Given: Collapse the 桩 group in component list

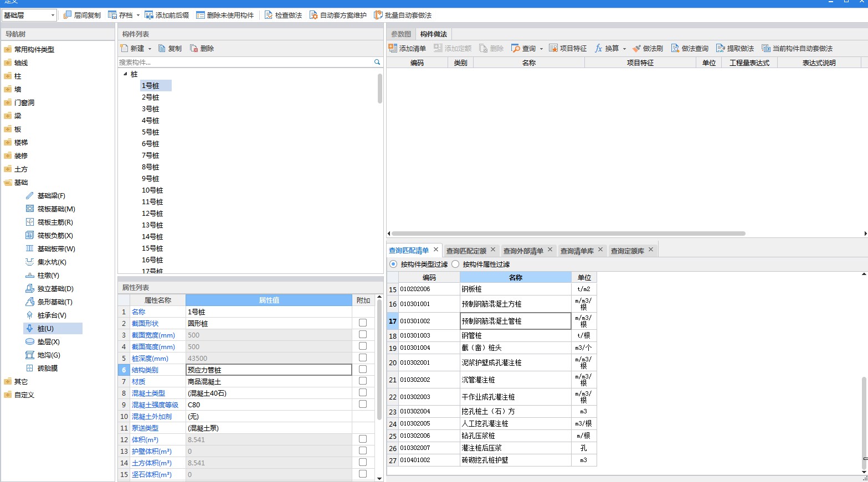Looking at the screenshot, I should click(125, 74).
